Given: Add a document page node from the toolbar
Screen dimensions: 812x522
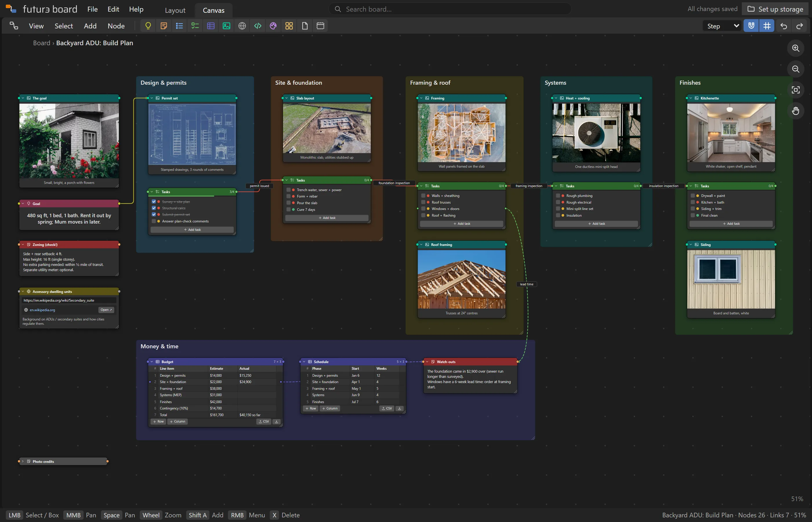Looking at the screenshot, I should coord(305,26).
